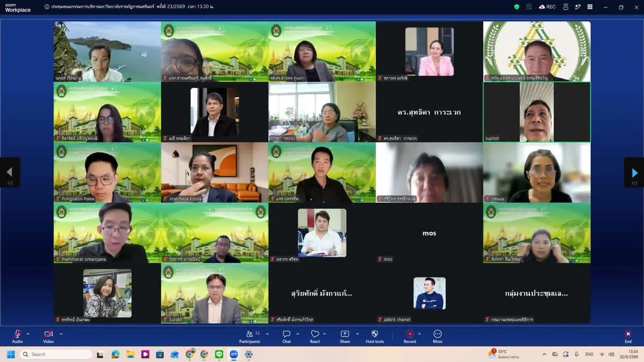Viewport: 644px width, 362px height.
Task: Change layout with the grid view icon
Action: [x=590, y=7]
